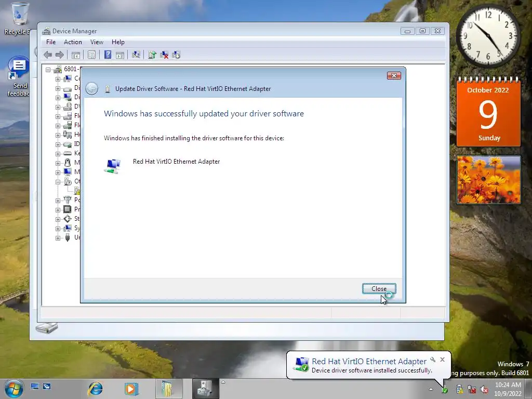Click 'Windows has successfully updated your driver software' heading
532x399 pixels.
(x=204, y=114)
